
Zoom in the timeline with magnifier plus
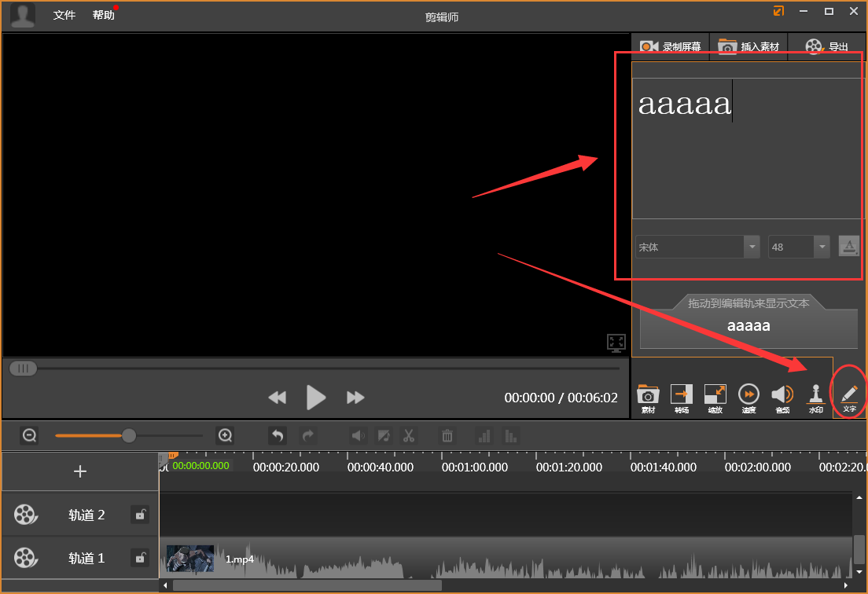225,435
